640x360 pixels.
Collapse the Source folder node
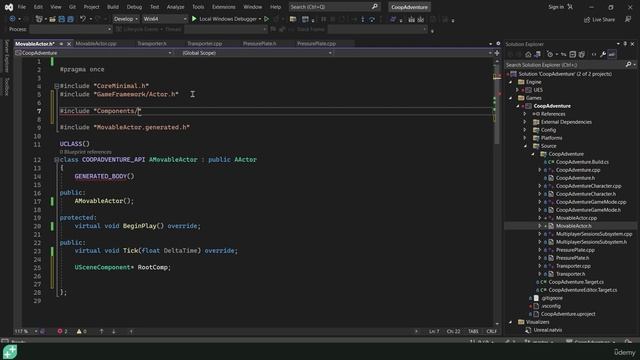[525, 146]
